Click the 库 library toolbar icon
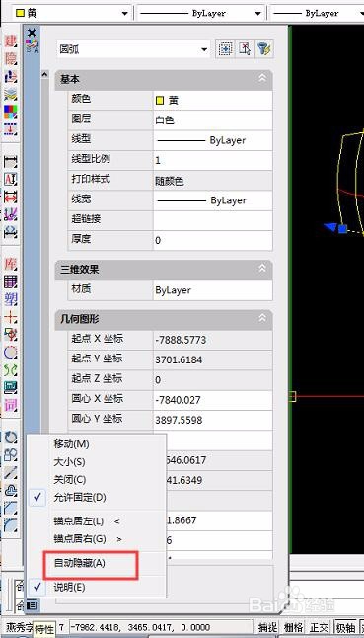Image resolution: width=364 pixels, height=638 pixels. pyautogui.click(x=11, y=264)
